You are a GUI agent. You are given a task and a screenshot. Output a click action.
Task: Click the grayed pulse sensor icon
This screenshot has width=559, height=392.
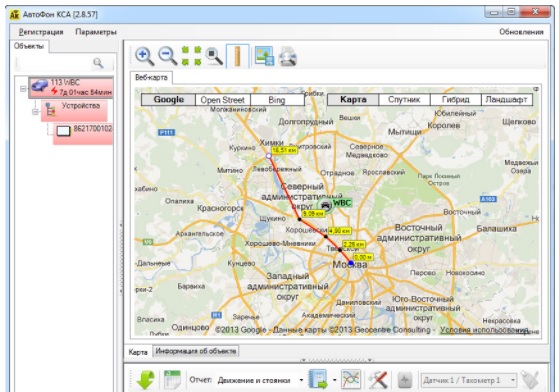pos(404,380)
